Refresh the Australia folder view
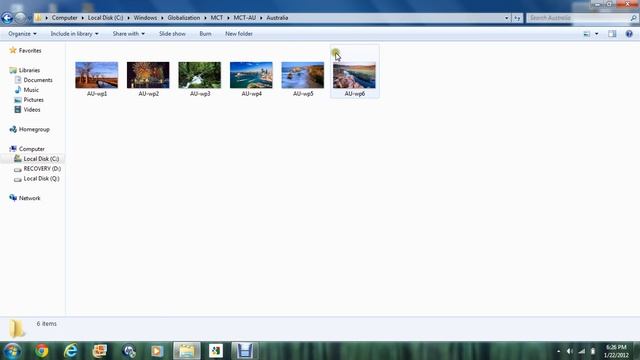 tap(517, 18)
